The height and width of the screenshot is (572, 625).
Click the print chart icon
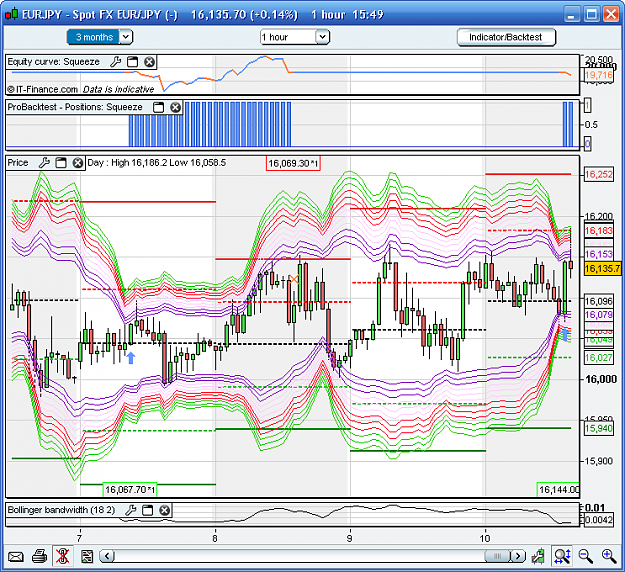[39, 556]
